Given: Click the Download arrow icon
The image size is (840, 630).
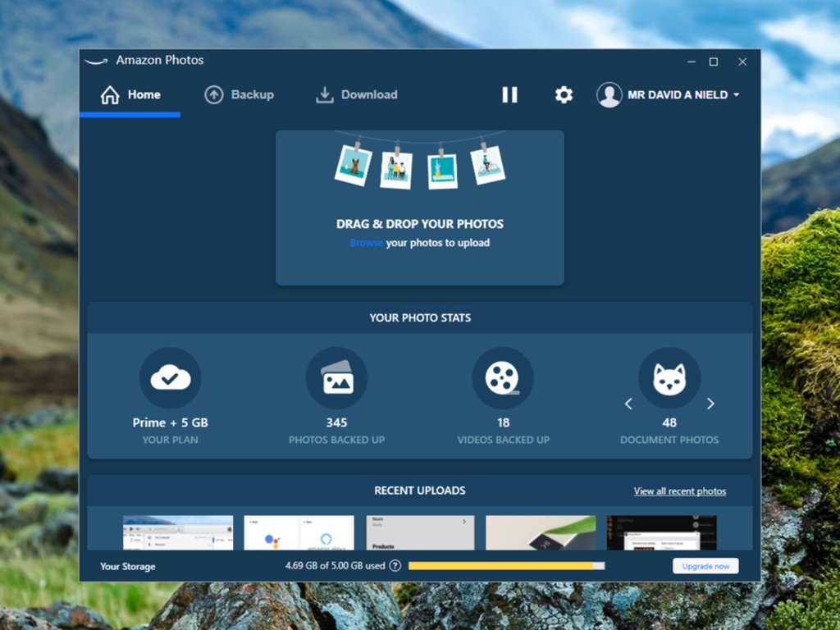Looking at the screenshot, I should click(324, 94).
